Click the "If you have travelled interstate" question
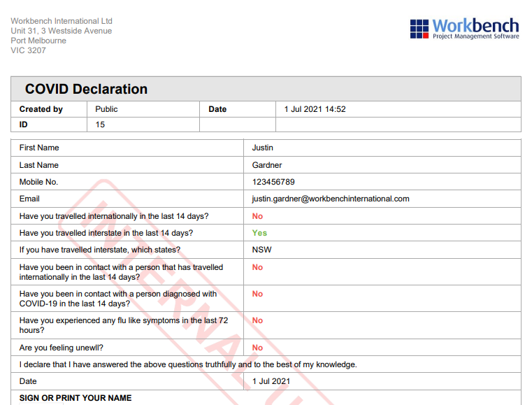The image size is (532, 405). pyautogui.click(x=99, y=250)
